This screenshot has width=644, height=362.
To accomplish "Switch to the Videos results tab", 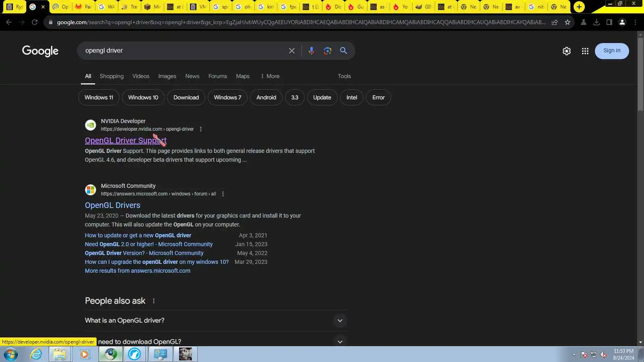I will pos(141,76).
